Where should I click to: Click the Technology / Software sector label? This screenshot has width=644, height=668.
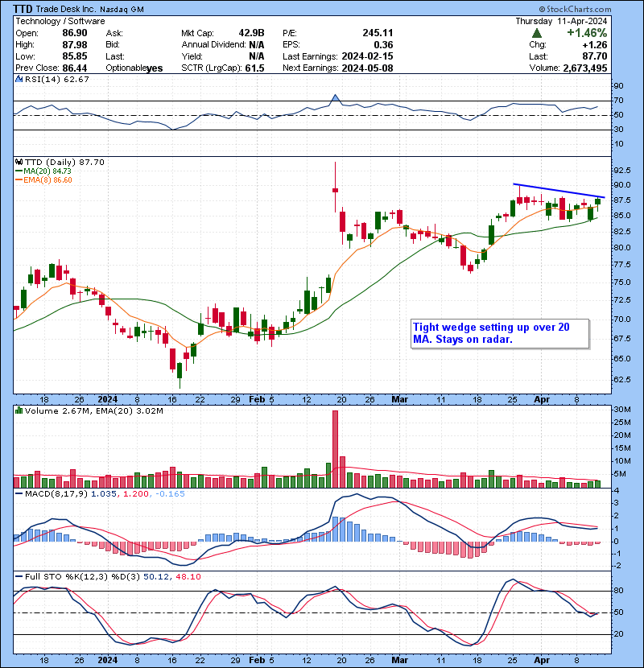pos(60,21)
